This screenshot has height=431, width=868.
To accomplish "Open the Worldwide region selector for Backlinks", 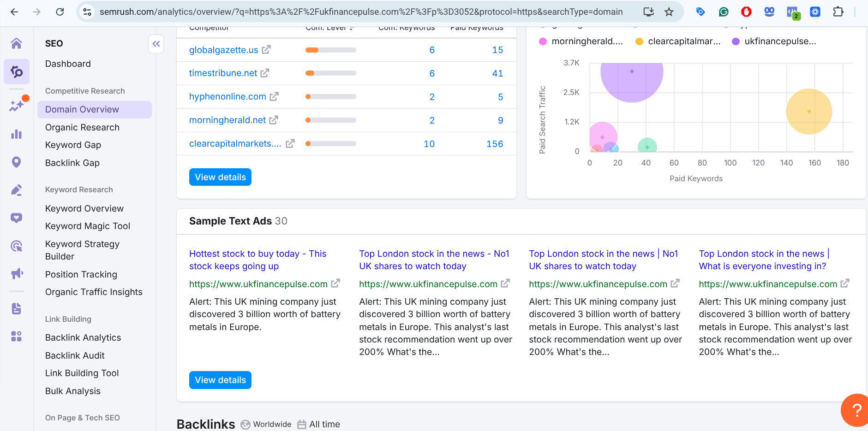I will pyautogui.click(x=267, y=424).
